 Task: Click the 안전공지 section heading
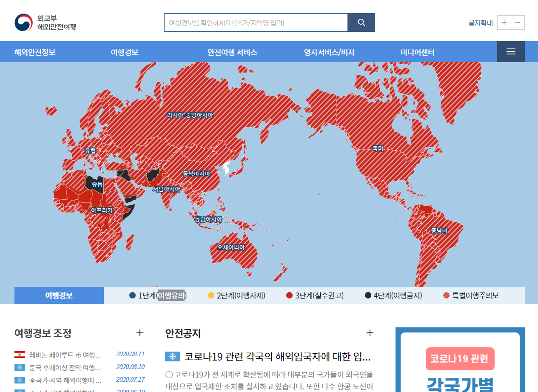[x=183, y=333]
